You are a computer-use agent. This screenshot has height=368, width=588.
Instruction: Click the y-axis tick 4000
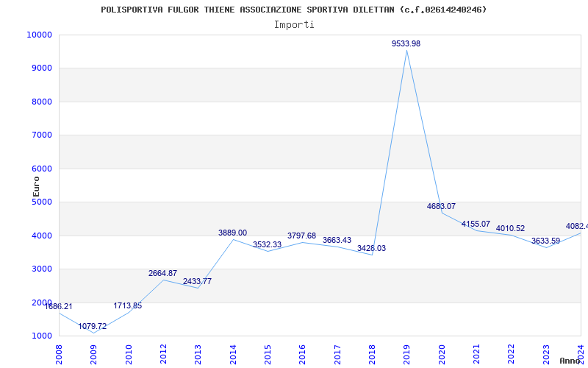[x=42, y=236]
